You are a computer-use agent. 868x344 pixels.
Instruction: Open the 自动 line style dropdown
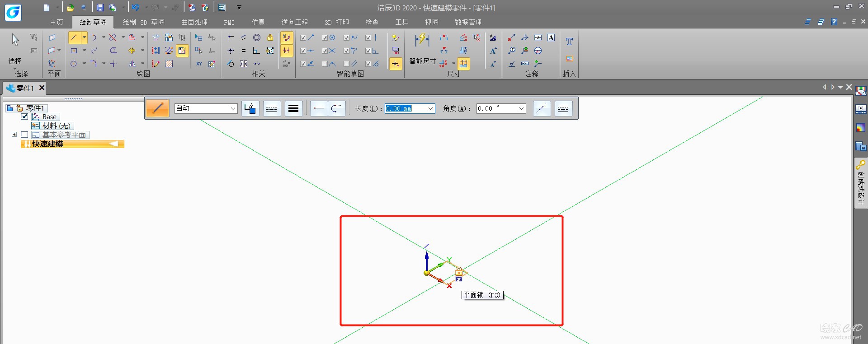233,108
